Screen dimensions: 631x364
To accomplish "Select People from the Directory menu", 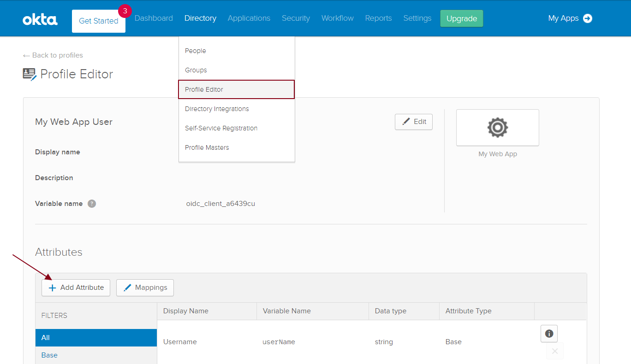I will (195, 51).
